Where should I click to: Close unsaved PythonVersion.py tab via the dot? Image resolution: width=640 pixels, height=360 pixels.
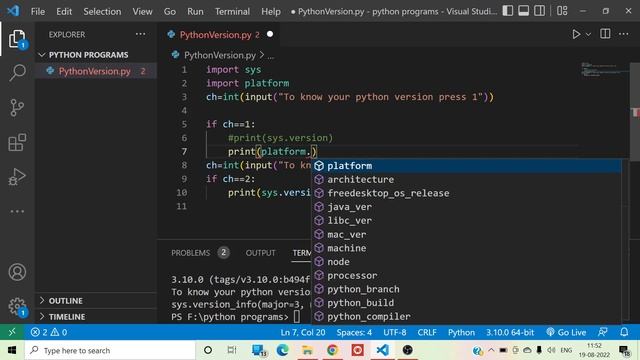click(270, 34)
